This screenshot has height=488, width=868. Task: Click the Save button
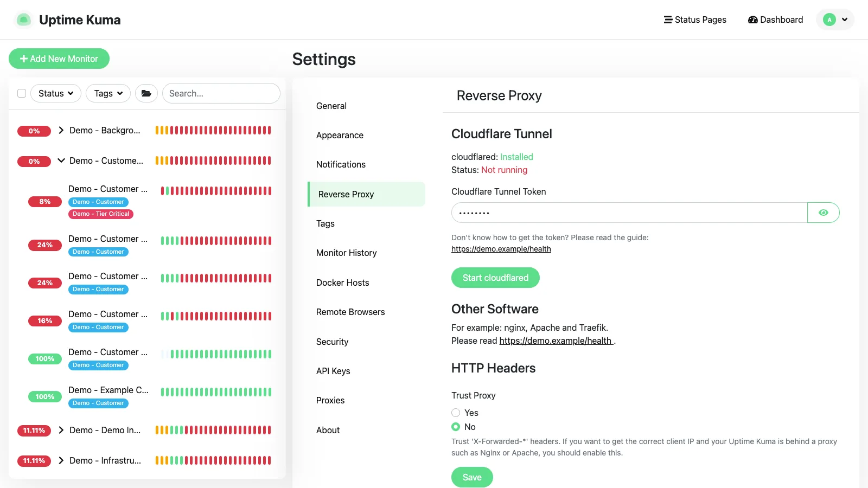(472, 477)
